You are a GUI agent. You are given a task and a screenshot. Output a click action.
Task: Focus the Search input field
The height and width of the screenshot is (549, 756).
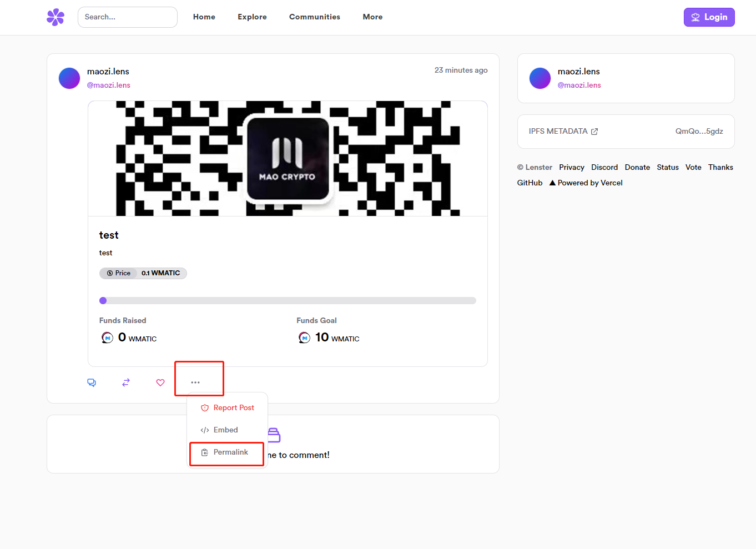tap(128, 17)
